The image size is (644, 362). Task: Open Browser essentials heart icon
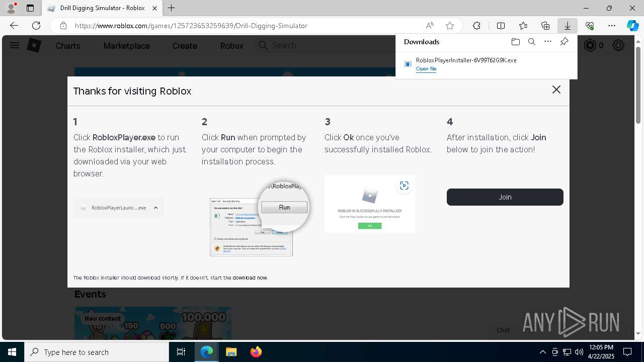(590, 26)
